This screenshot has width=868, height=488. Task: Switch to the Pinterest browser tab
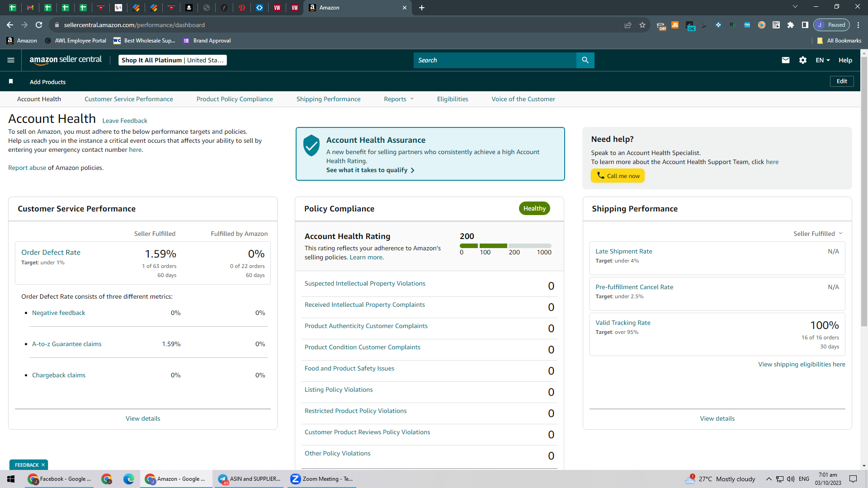(242, 8)
